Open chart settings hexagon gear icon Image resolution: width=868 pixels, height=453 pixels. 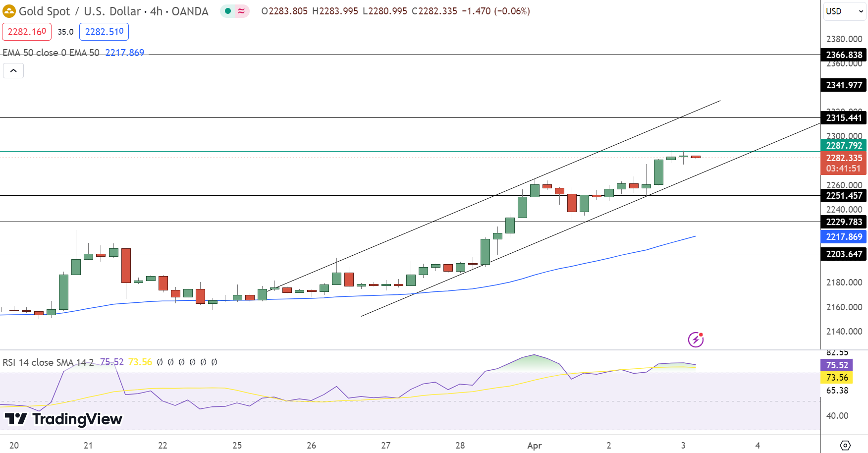845,445
